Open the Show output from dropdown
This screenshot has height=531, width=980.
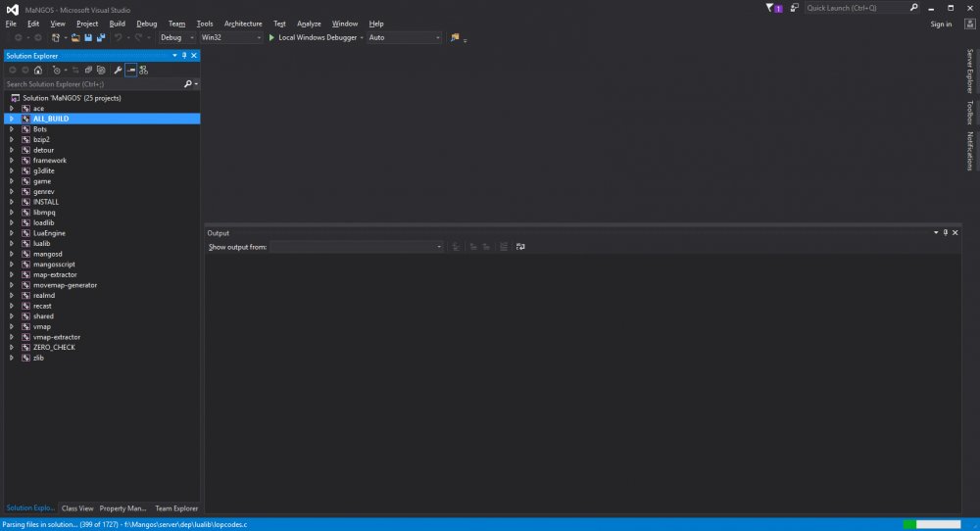tap(357, 247)
